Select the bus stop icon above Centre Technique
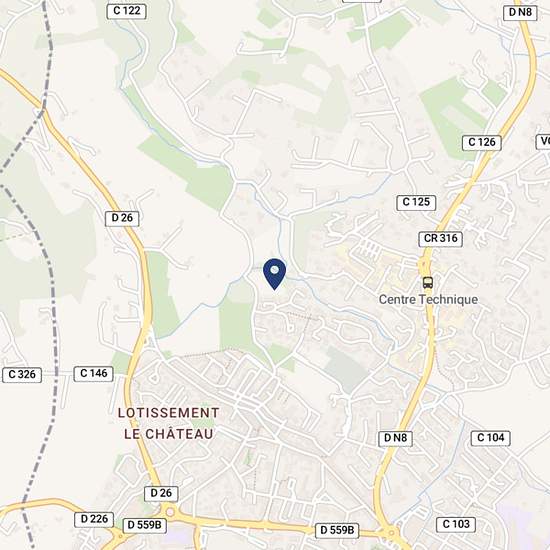The width and height of the screenshot is (550, 550). (428, 282)
